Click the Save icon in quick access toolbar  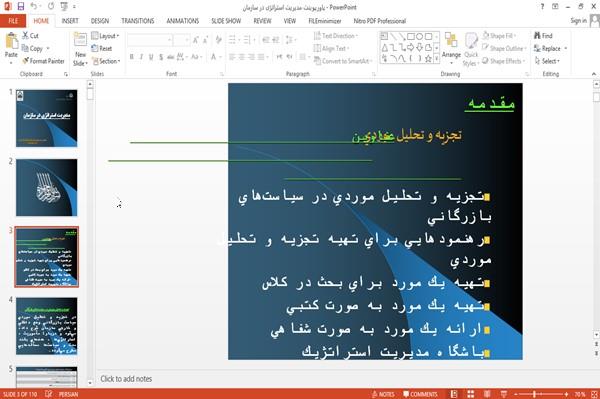tap(21, 7)
